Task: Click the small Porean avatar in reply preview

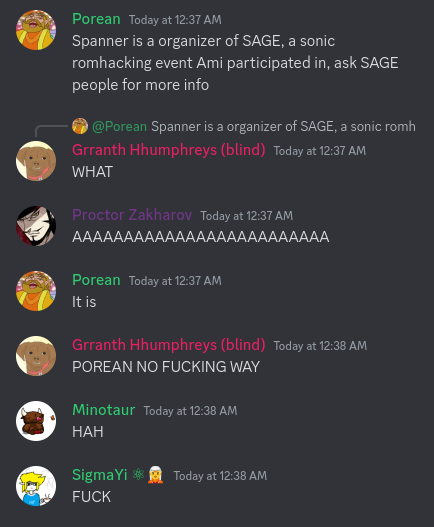Action: coord(80,126)
